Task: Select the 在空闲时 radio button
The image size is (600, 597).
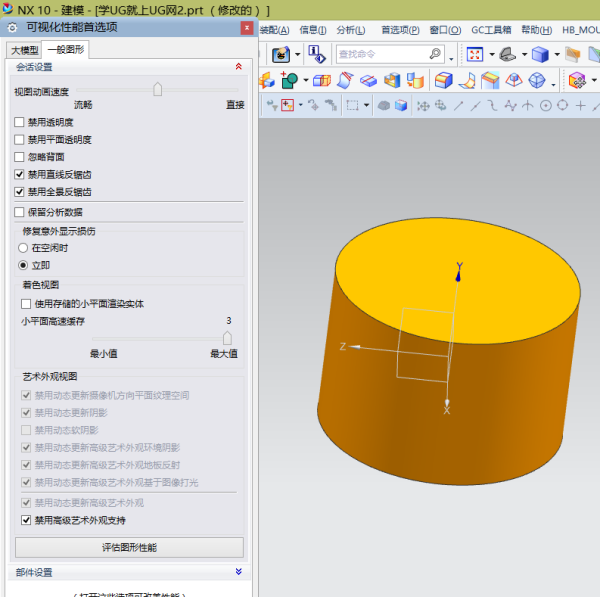Action: click(24, 247)
